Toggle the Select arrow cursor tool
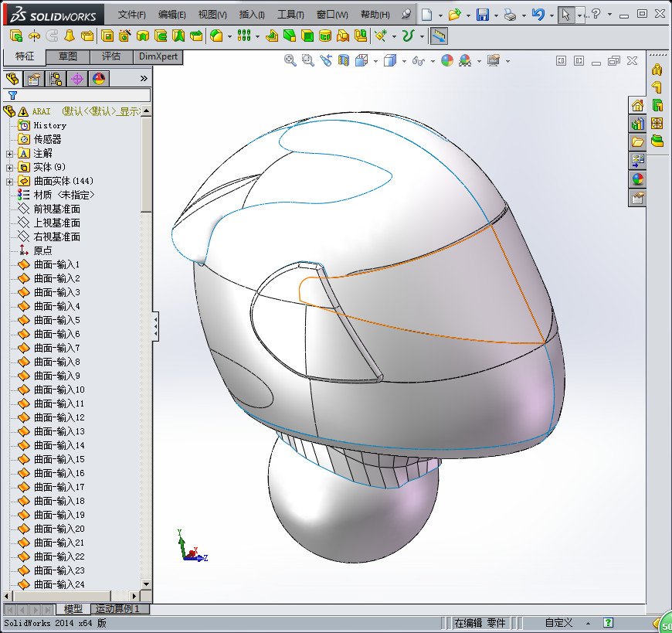672x633 pixels. tap(566, 15)
